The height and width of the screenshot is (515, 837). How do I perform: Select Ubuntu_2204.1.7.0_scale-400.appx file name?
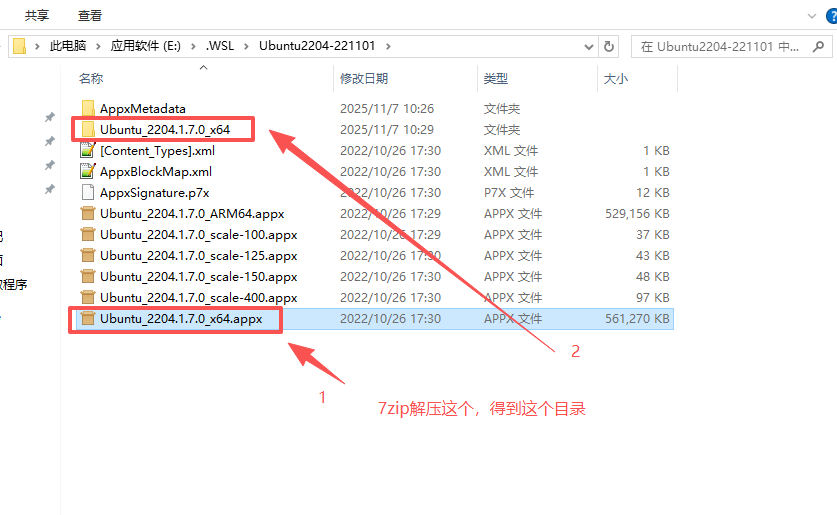click(x=199, y=298)
